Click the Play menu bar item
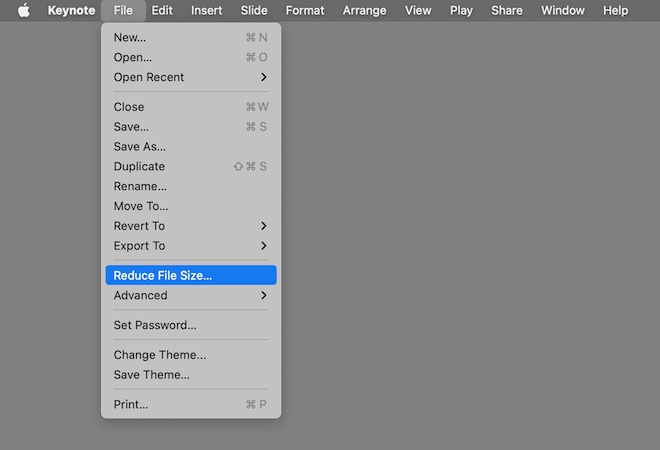 [461, 11]
